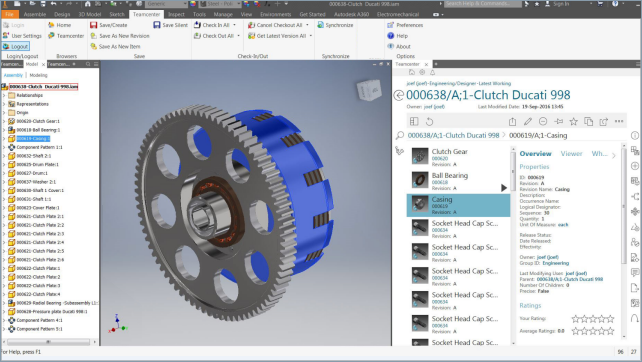Open the Cancel Checkout All dropdown arrow

point(307,25)
